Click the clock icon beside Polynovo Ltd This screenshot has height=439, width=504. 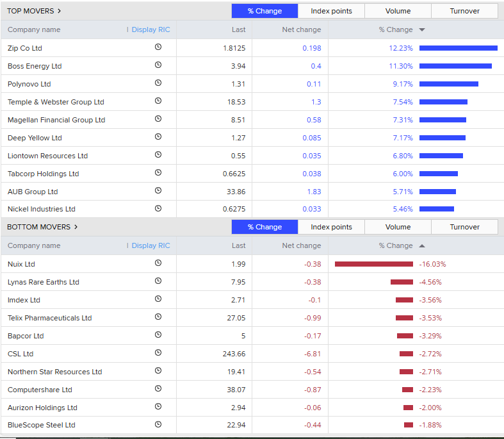click(x=158, y=83)
